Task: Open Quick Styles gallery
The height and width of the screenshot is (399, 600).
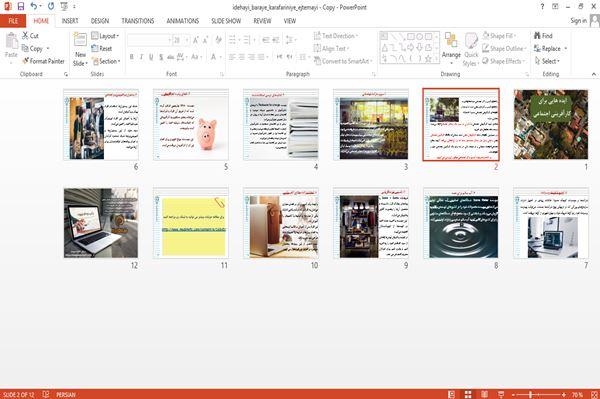Action: tap(471, 50)
